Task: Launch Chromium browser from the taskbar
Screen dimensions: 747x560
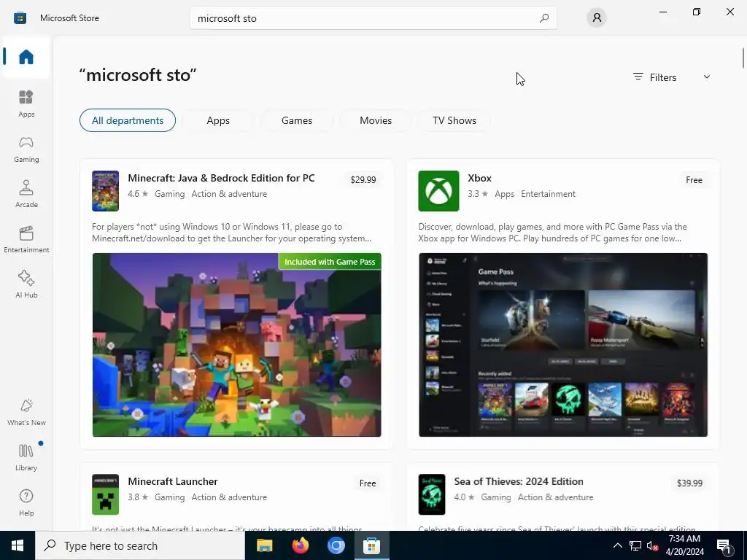Action: tap(336, 545)
